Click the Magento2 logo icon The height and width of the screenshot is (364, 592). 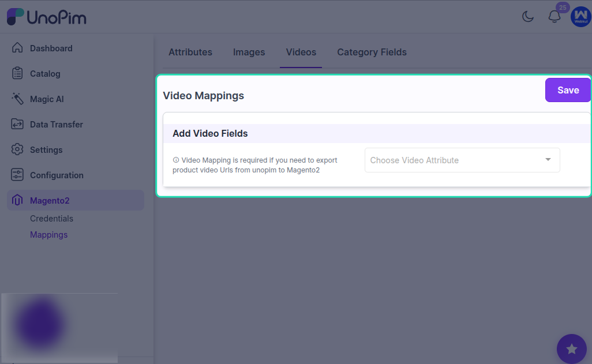pyautogui.click(x=17, y=200)
